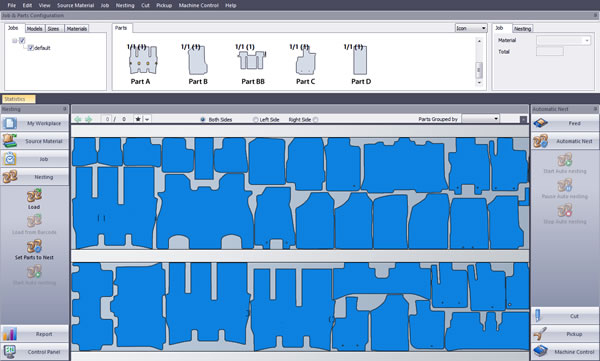Click the star favorites icon

tap(138, 119)
